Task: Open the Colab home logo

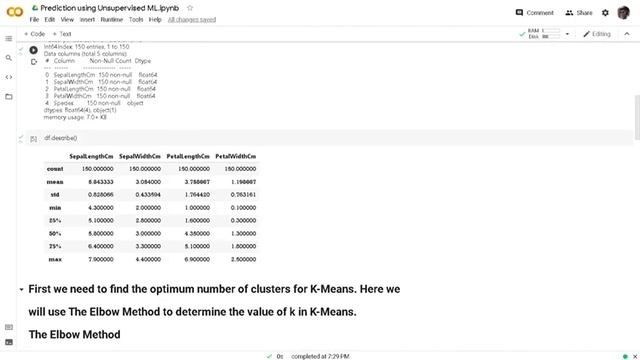Action: (x=15, y=12)
